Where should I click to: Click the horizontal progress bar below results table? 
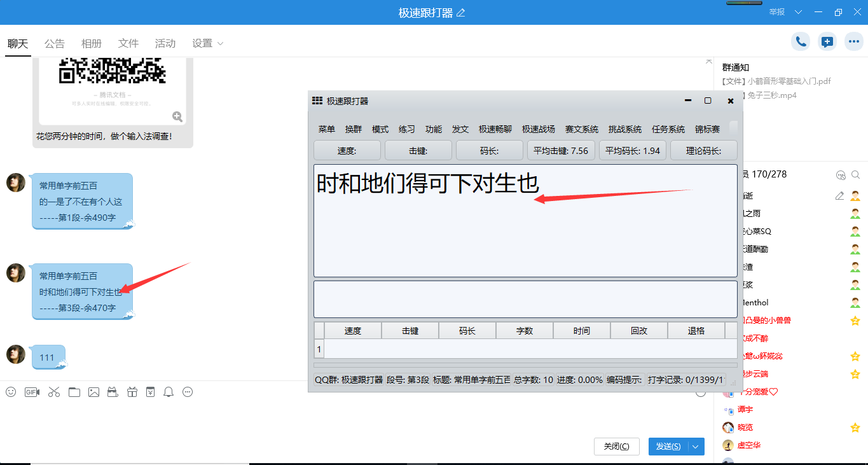tap(525, 365)
